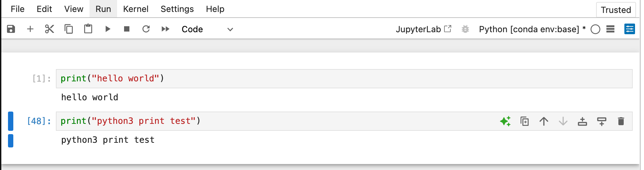Copy selected cell from the toolbar

[x=69, y=29]
